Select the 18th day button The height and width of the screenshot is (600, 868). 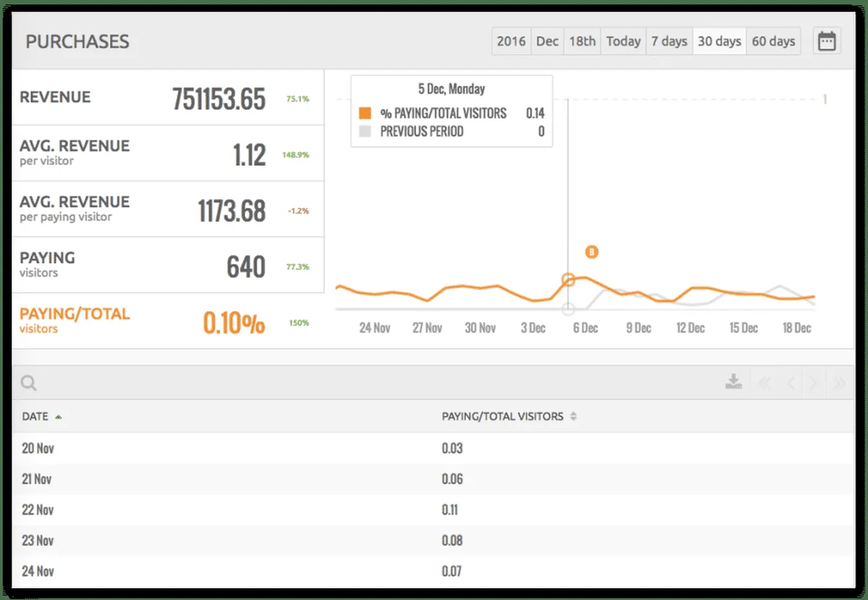(582, 41)
